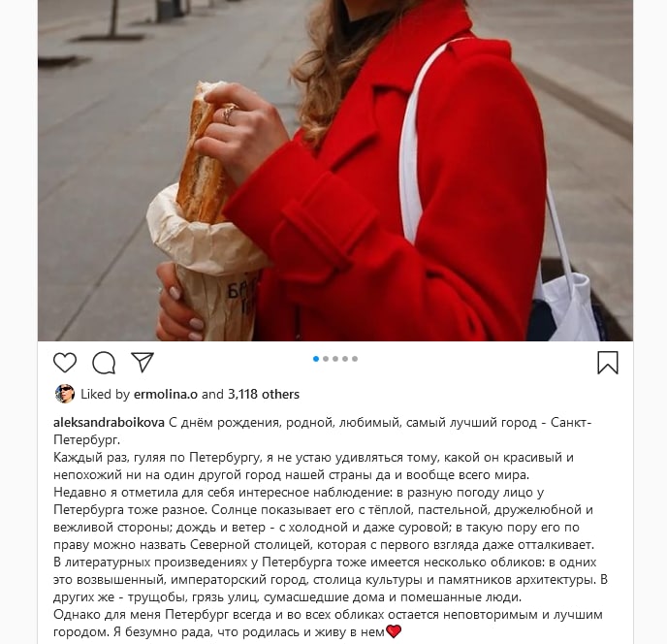
Task: Switch to the fifth carousel dot
Action: click(355, 359)
